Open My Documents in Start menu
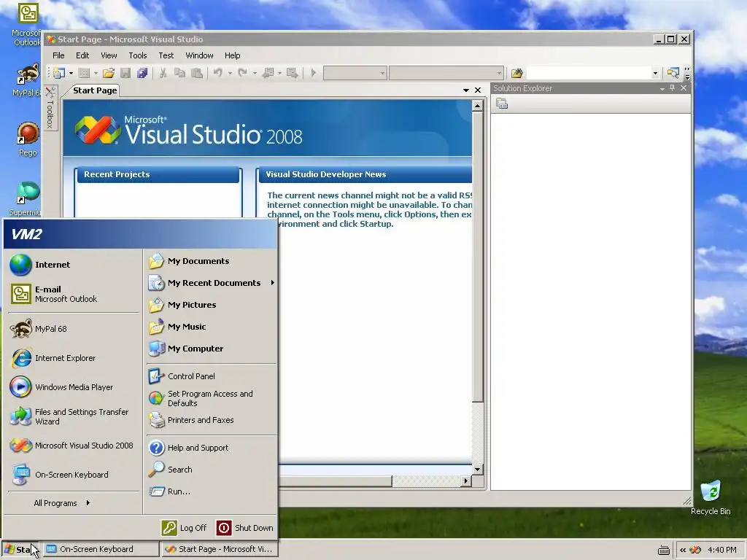Viewport: 747px width, 560px height. [x=211, y=261]
